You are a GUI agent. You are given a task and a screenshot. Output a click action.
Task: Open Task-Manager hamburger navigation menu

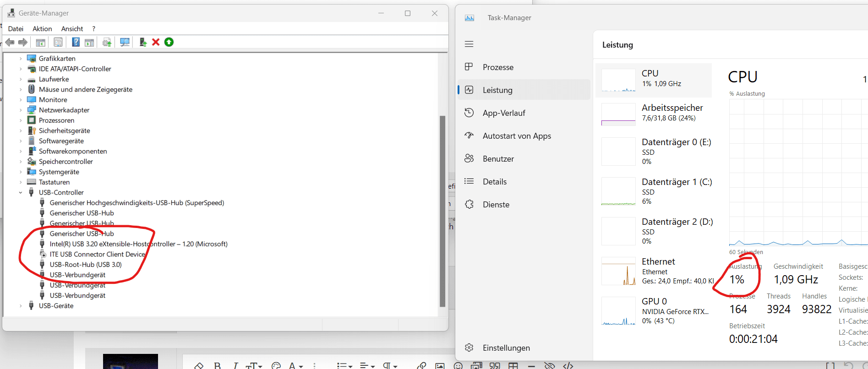pyautogui.click(x=469, y=44)
